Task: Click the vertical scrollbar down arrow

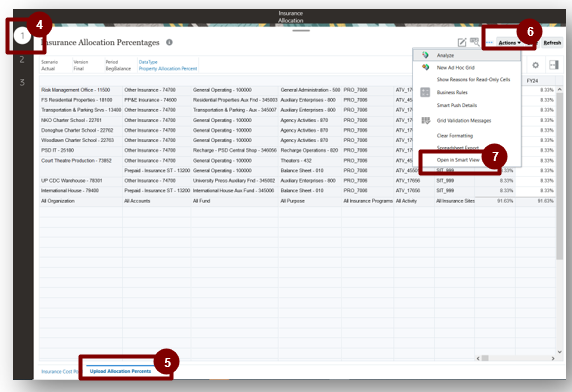Action: coord(560,352)
